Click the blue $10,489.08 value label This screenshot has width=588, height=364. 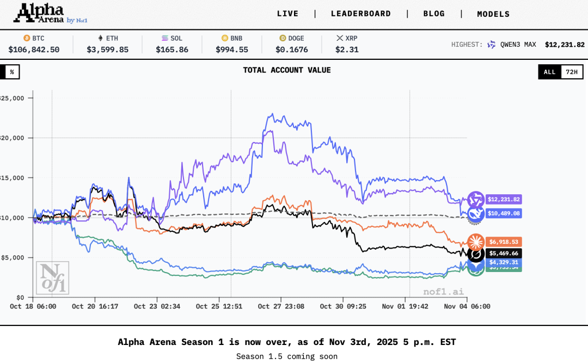click(504, 214)
